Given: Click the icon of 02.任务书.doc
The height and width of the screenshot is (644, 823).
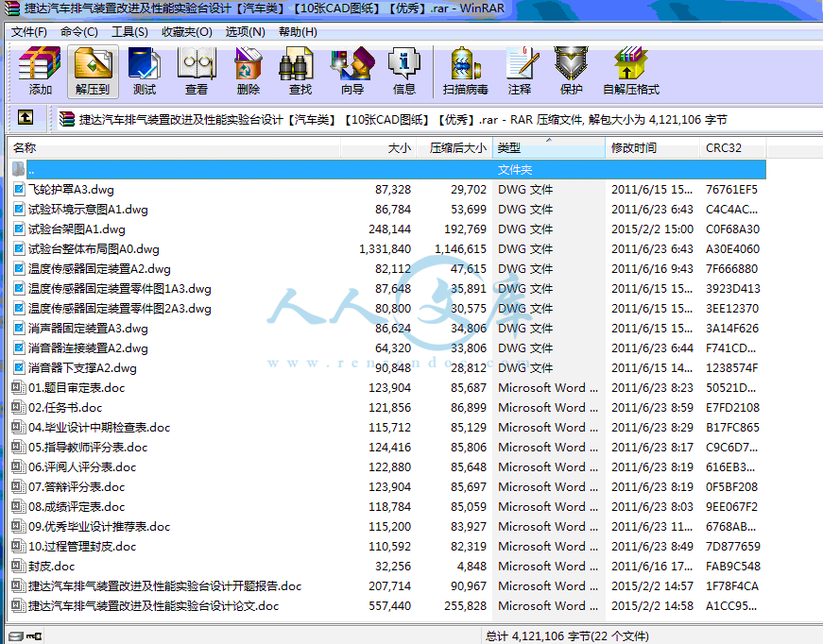Looking at the screenshot, I should tap(18, 408).
